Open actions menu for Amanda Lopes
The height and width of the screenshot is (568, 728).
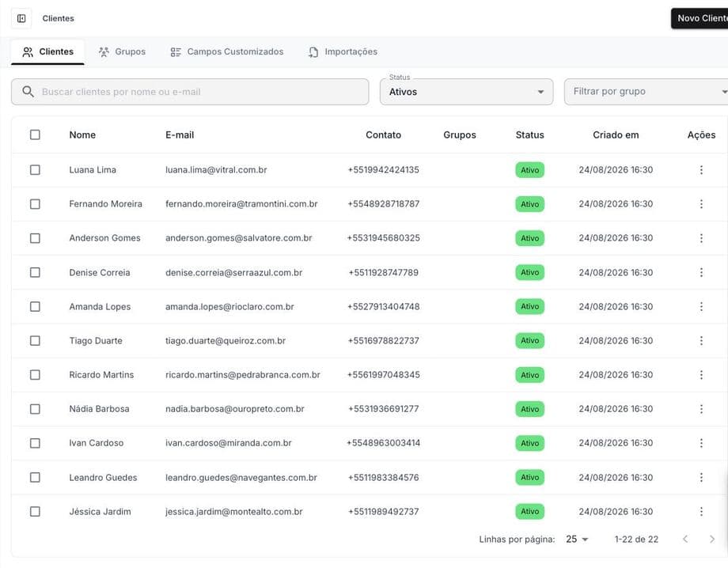pyautogui.click(x=701, y=307)
